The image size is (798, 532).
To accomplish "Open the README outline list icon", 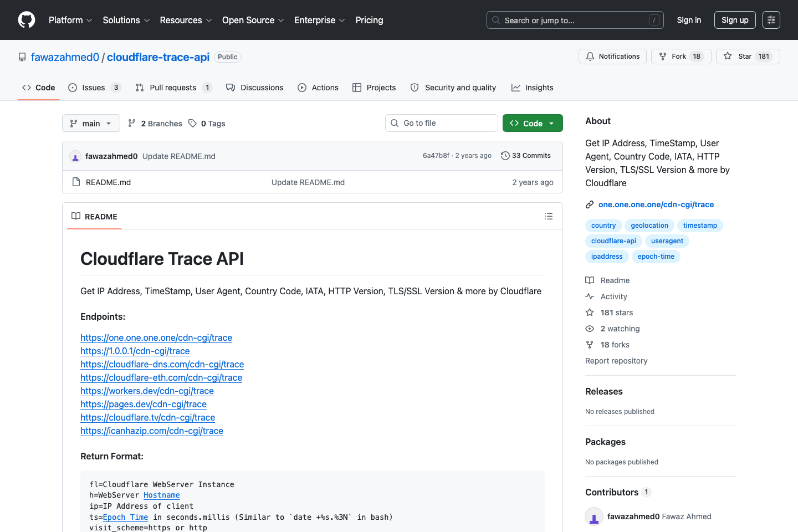I will [x=549, y=216].
